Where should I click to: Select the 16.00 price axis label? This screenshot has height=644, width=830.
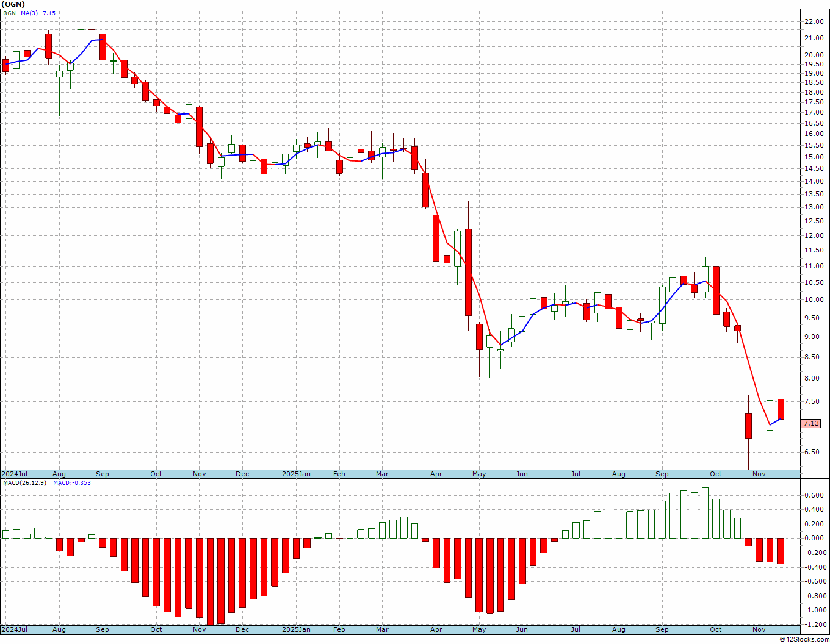[x=814, y=134]
